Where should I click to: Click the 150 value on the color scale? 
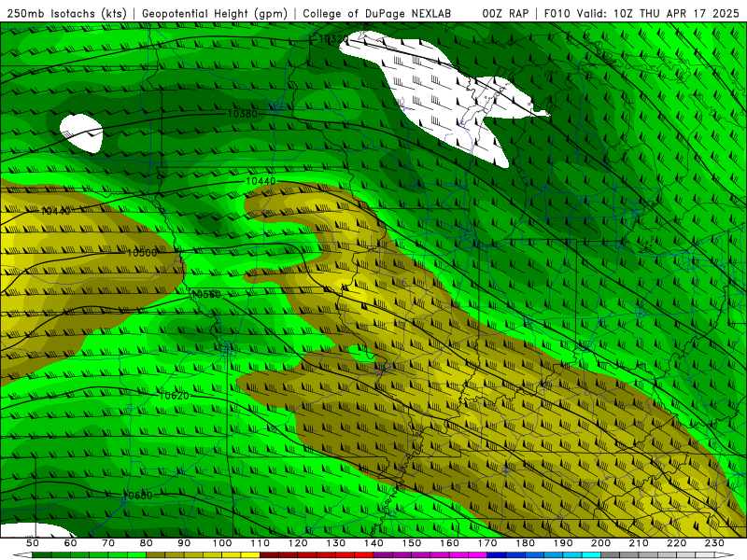coord(412,543)
